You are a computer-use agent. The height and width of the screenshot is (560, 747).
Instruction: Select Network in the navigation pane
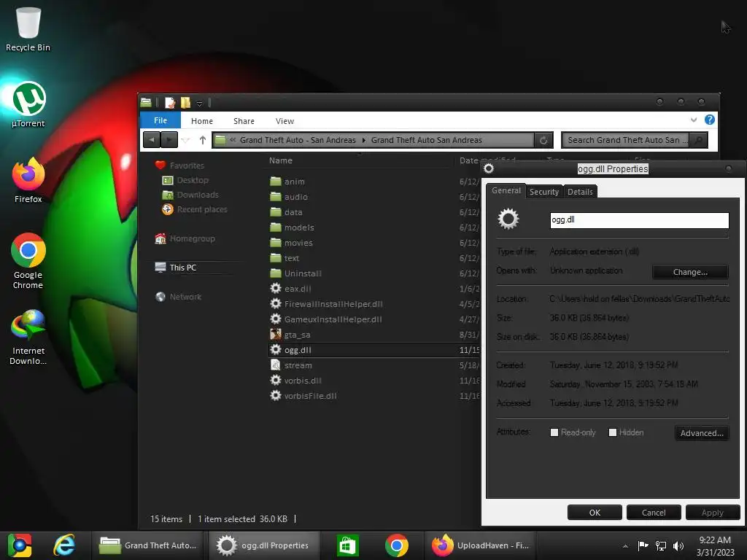coord(185,297)
